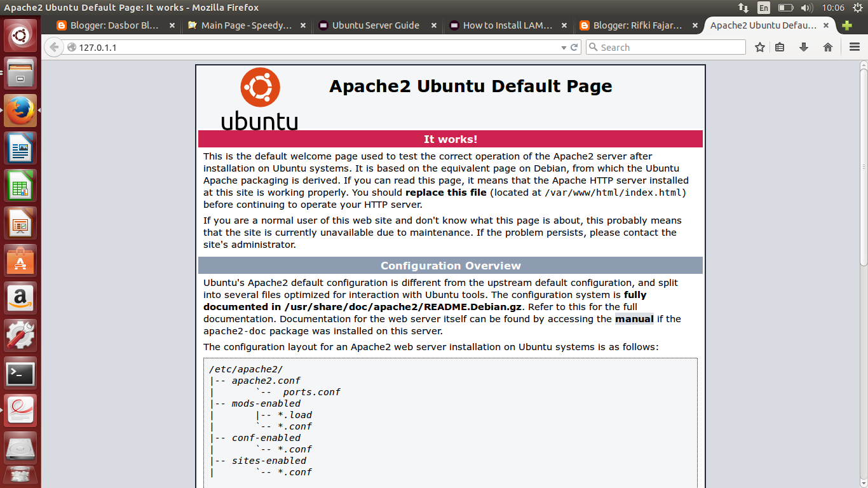The height and width of the screenshot is (488, 868).
Task: Click the README.Debian.gz path text
Action: click(x=403, y=307)
